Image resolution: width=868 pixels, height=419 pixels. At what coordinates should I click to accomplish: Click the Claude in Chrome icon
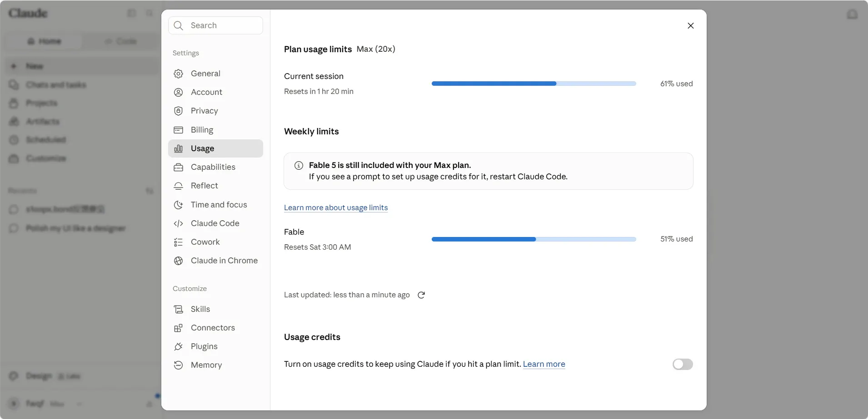point(179,261)
